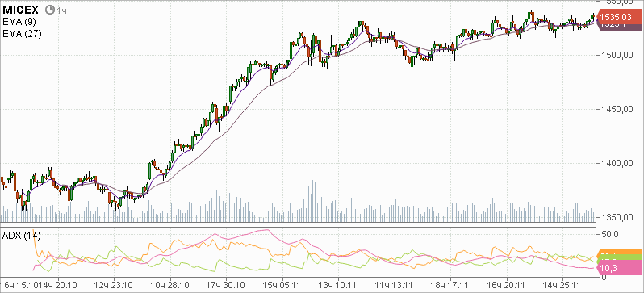Click the 11ч 13.11 time axis label

point(394,285)
